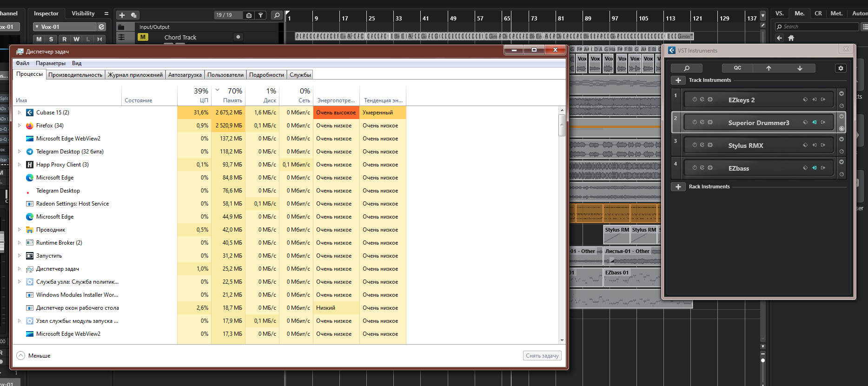Toggle the Superior Drummer3 power icon

coord(695,122)
